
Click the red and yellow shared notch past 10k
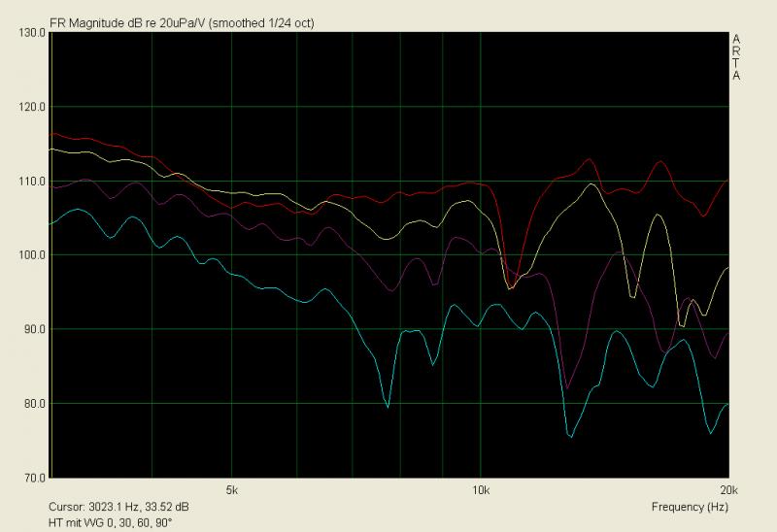click(511, 286)
